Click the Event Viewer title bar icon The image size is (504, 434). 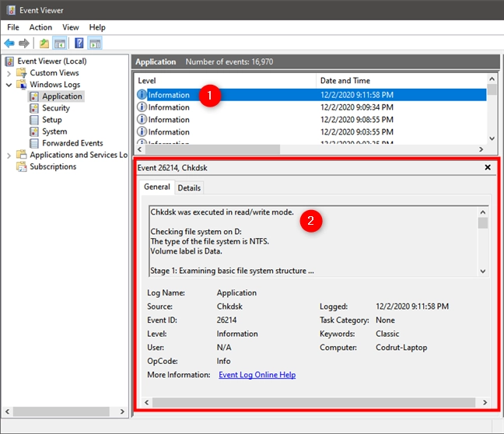click(x=11, y=10)
